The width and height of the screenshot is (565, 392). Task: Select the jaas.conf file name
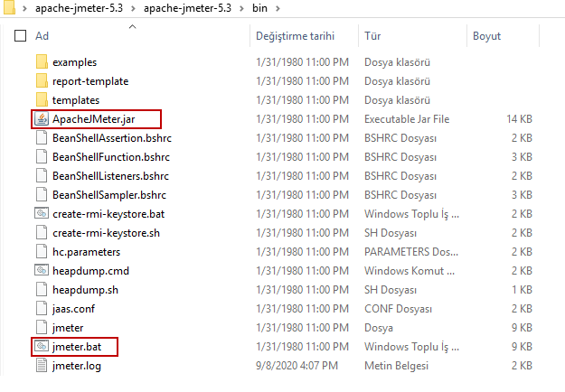73,309
